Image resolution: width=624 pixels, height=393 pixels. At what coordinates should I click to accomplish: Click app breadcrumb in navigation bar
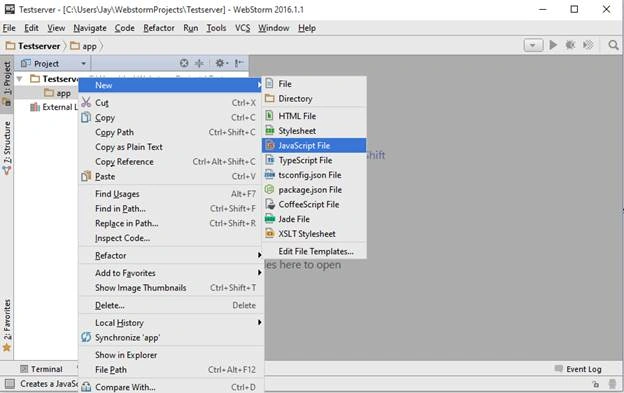[84, 46]
